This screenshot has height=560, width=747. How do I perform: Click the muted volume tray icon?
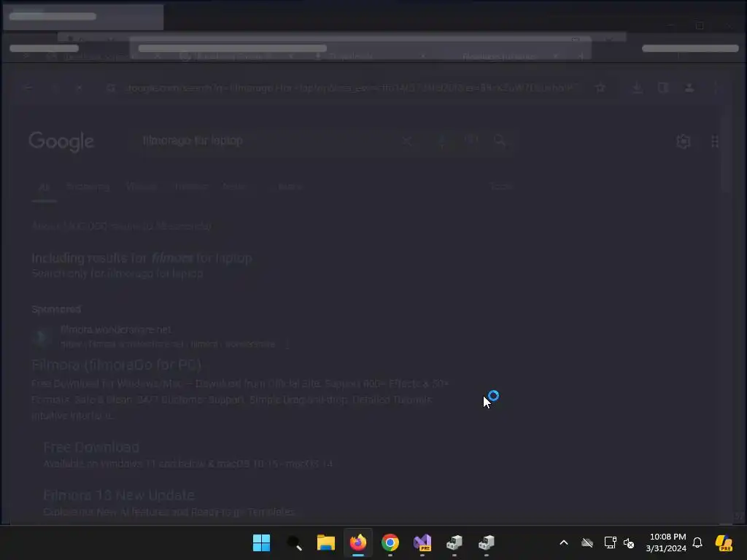click(629, 542)
